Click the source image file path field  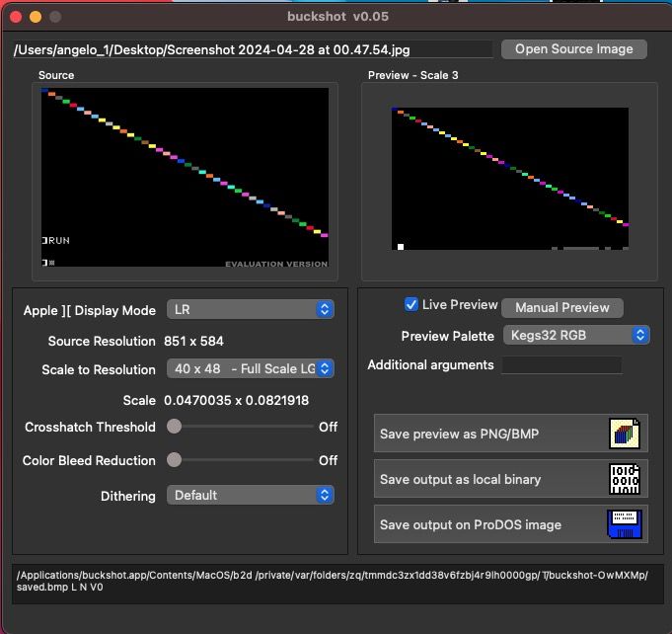[x=253, y=49]
